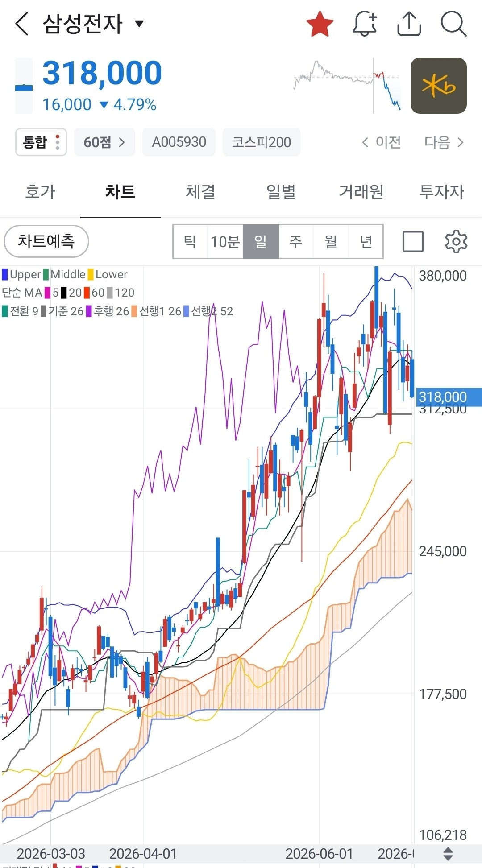482x868 pixels.
Task: Open the 통합 market selector
Action: point(41,142)
